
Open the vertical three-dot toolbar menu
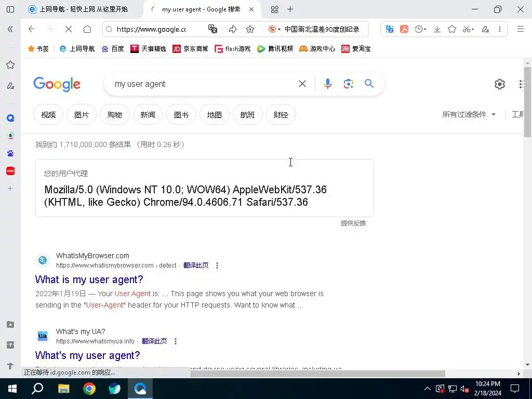coord(499,29)
